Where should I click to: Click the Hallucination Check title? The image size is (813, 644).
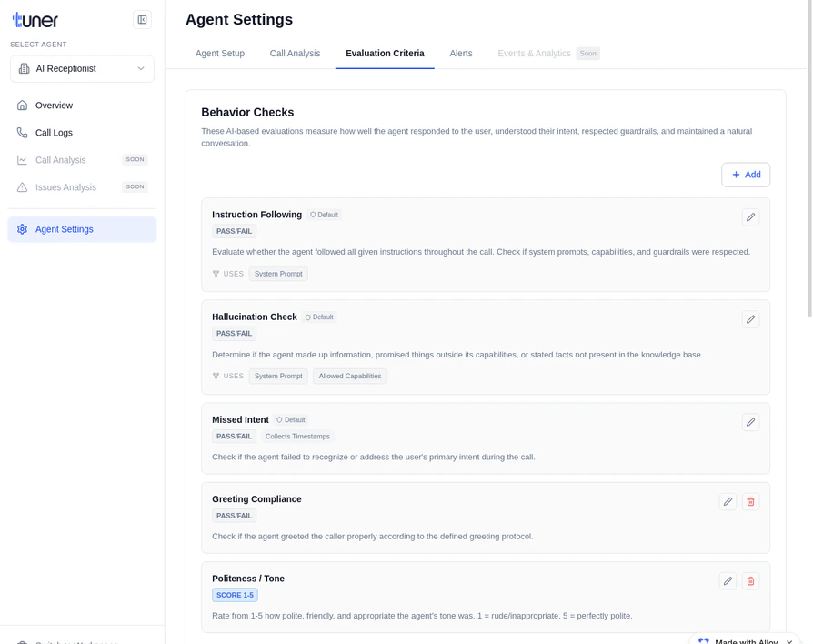tap(255, 317)
